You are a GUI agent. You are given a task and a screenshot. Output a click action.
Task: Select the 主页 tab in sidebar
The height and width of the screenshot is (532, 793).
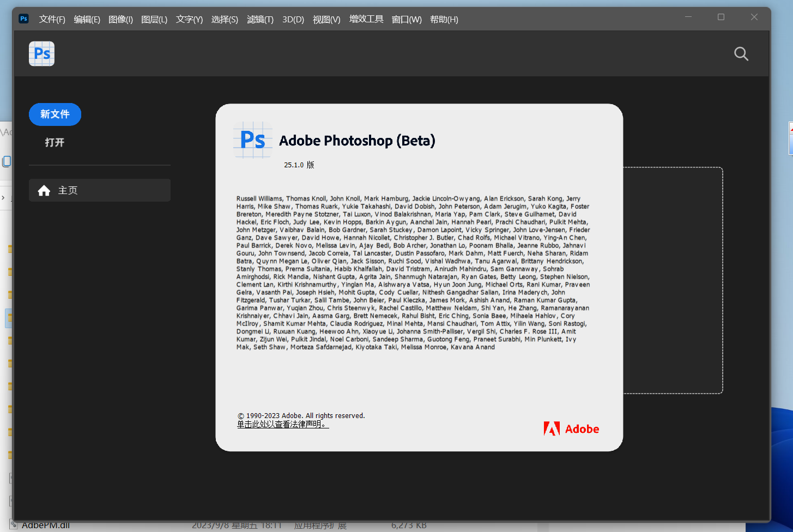(100, 190)
